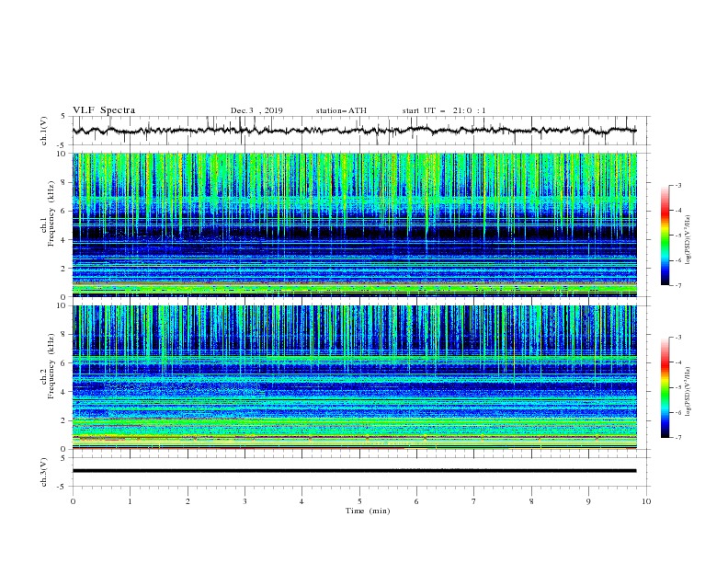728x563 pixels.
Task: Click the 'station=ATH' label
Action: coord(341,110)
